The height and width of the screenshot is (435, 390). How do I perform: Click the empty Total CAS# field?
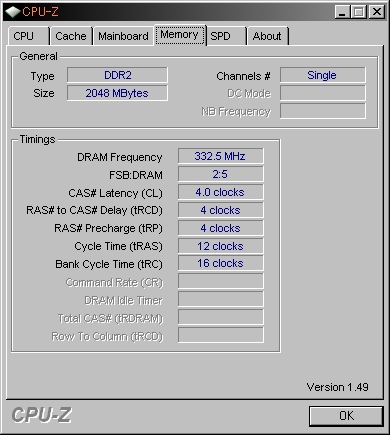pos(221,317)
